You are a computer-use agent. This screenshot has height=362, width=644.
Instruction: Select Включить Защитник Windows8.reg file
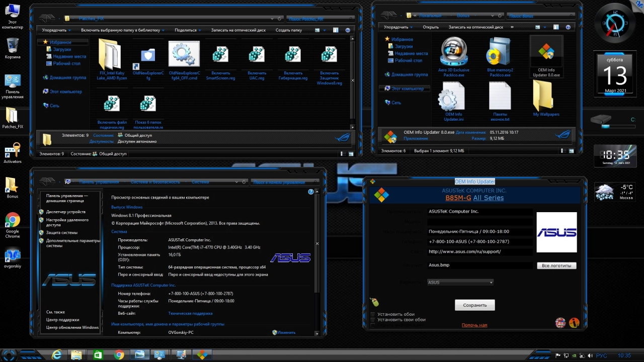[x=329, y=55]
